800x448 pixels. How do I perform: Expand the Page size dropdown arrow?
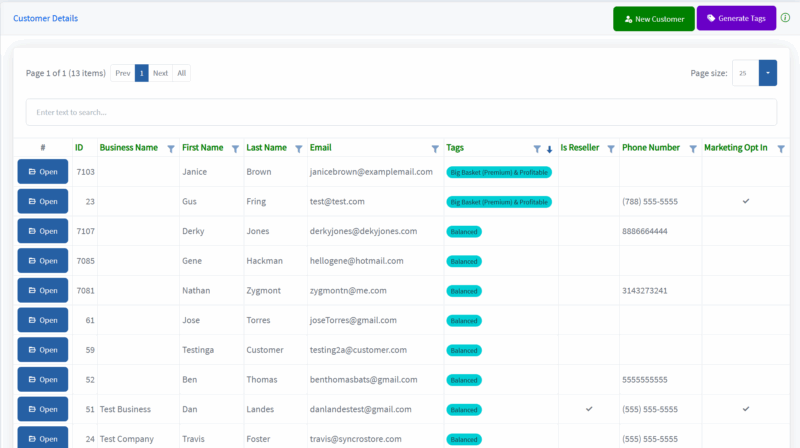click(x=768, y=73)
